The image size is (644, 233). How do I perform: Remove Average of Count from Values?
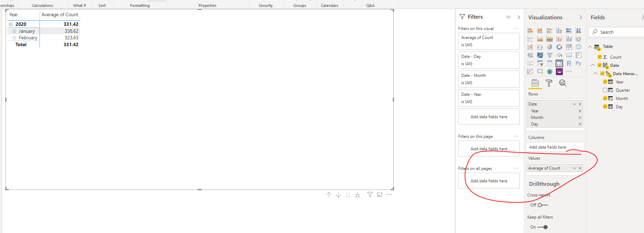(580, 168)
